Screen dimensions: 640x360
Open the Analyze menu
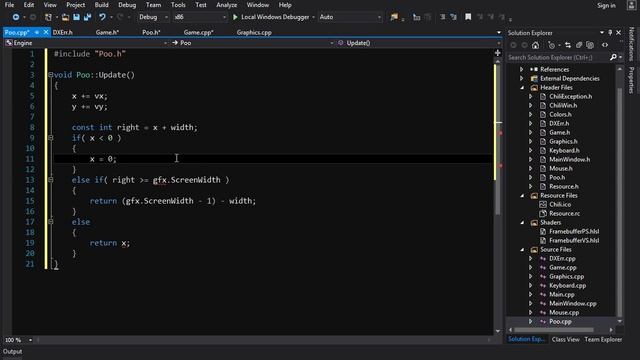[x=227, y=5]
